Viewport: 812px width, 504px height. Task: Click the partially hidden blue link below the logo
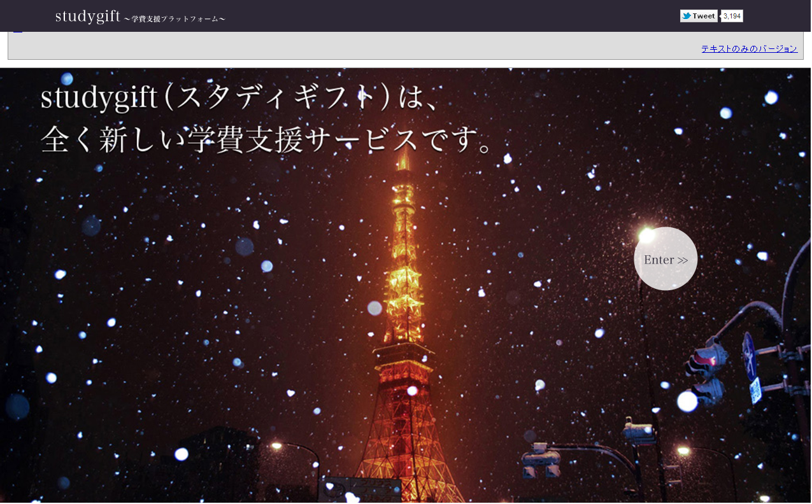[x=18, y=31]
